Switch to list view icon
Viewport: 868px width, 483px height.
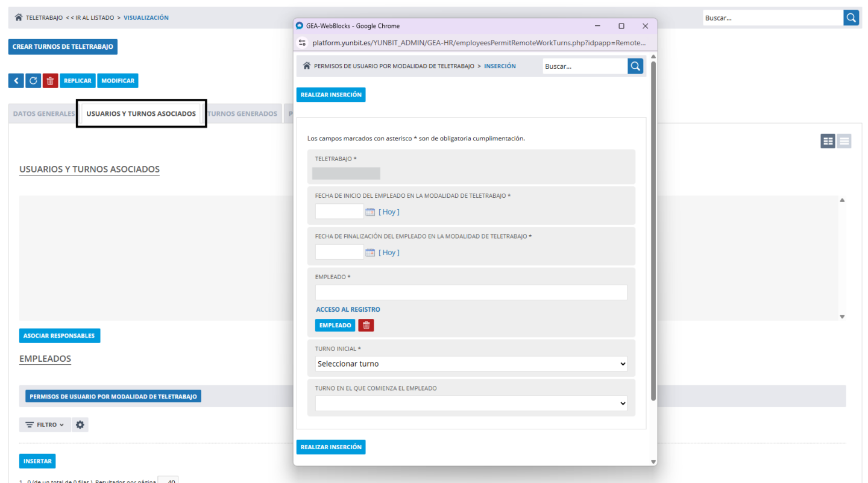coord(844,141)
